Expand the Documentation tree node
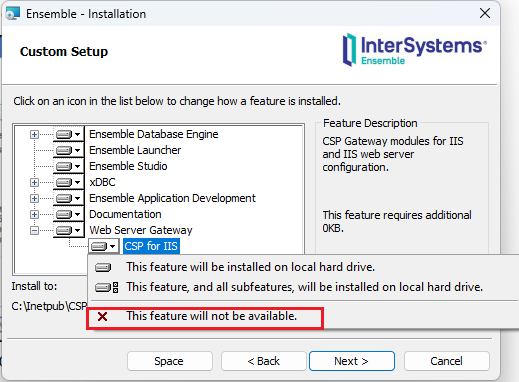 (34, 214)
